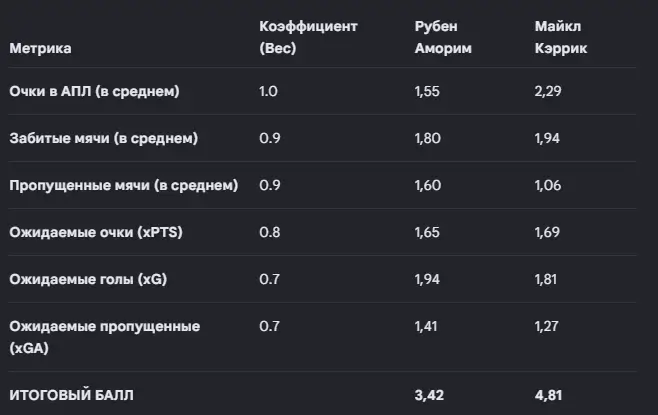Click the "Рубен Аморим" column header
This screenshot has height=415, width=658.
tap(443, 37)
